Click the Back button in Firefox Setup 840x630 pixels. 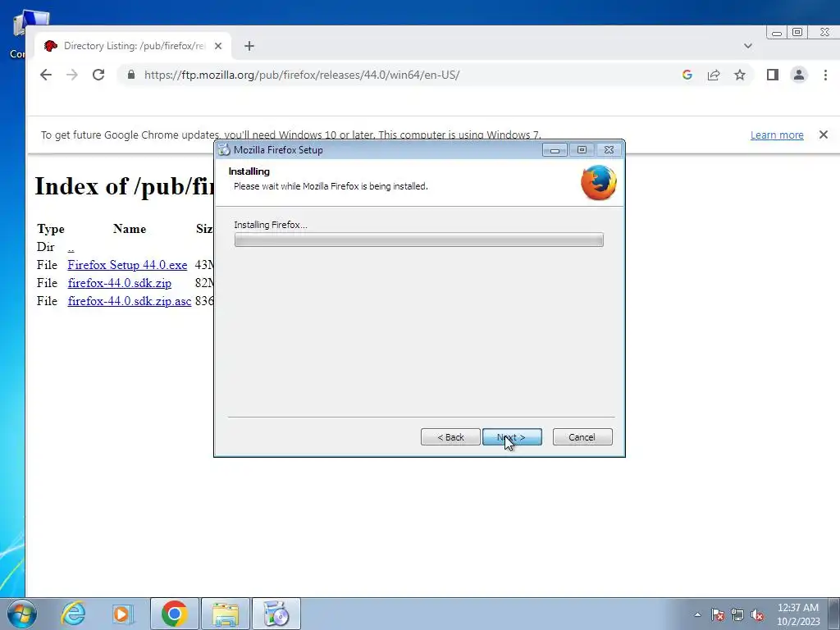[x=450, y=437]
